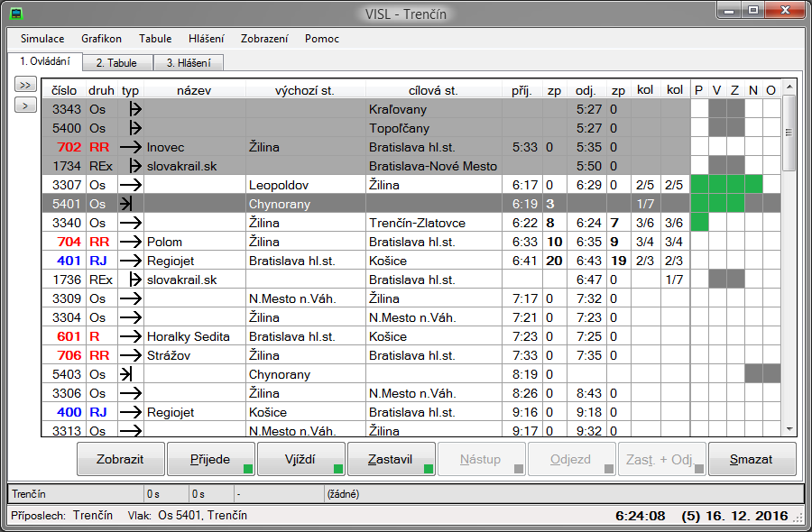Click the arrow icon for train 601 Horalky Sedita

pyautogui.click(x=132, y=336)
